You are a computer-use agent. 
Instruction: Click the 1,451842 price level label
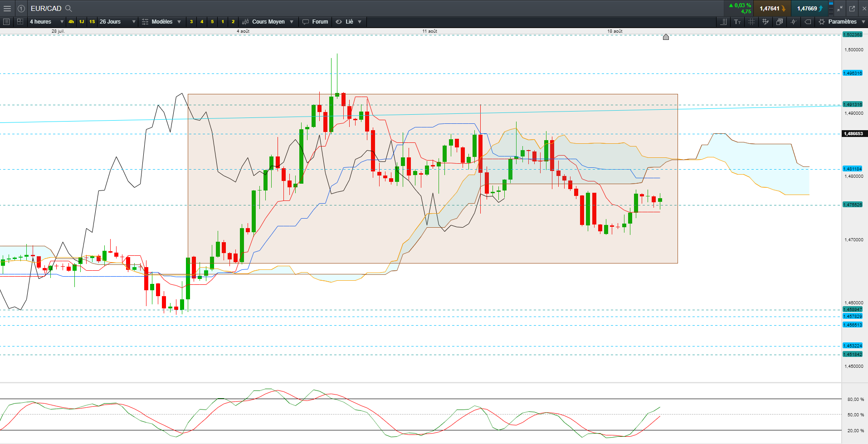853,354
